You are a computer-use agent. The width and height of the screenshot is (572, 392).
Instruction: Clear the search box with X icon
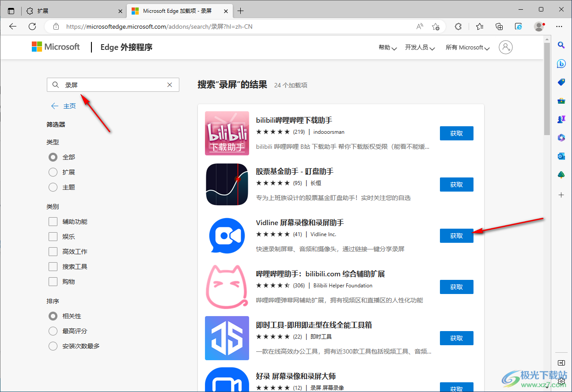(170, 85)
